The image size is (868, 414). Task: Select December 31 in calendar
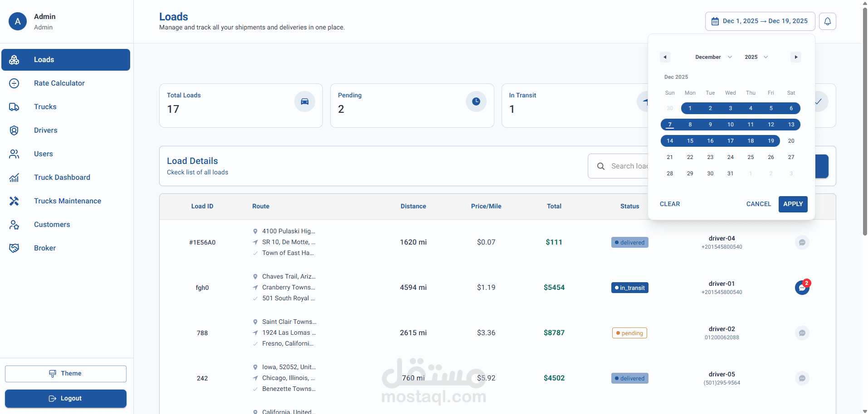(731, 173)
